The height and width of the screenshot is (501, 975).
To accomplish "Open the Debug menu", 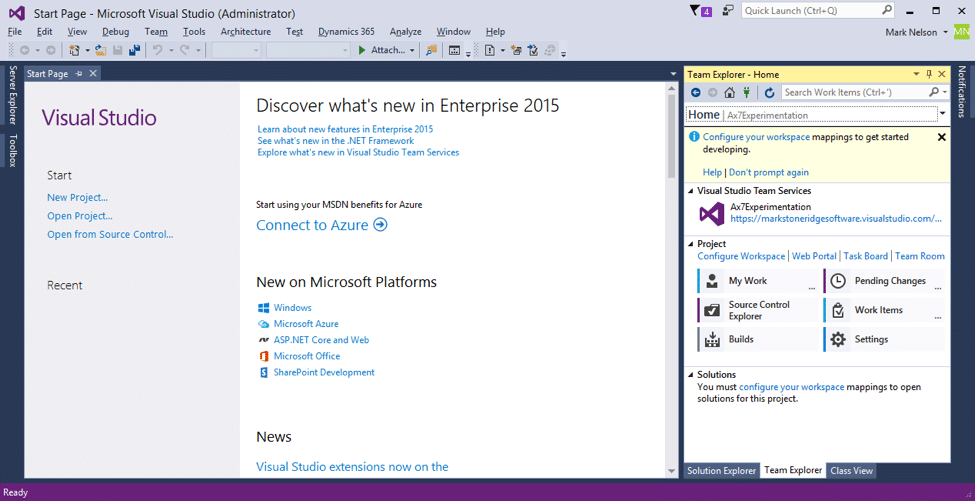I will pyautogui.click(x=116, y=32).
